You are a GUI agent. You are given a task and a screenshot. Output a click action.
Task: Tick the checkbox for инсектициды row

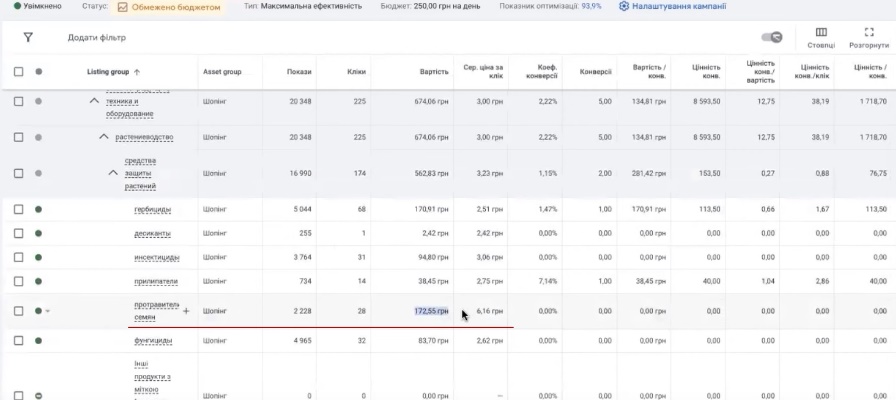tap(18, 257)
